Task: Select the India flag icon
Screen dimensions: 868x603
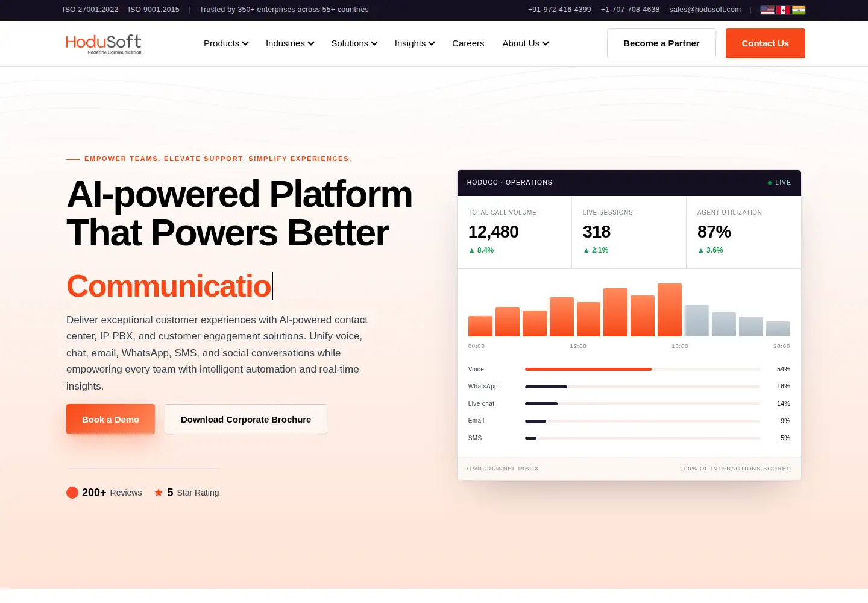Action: point(799,10)
